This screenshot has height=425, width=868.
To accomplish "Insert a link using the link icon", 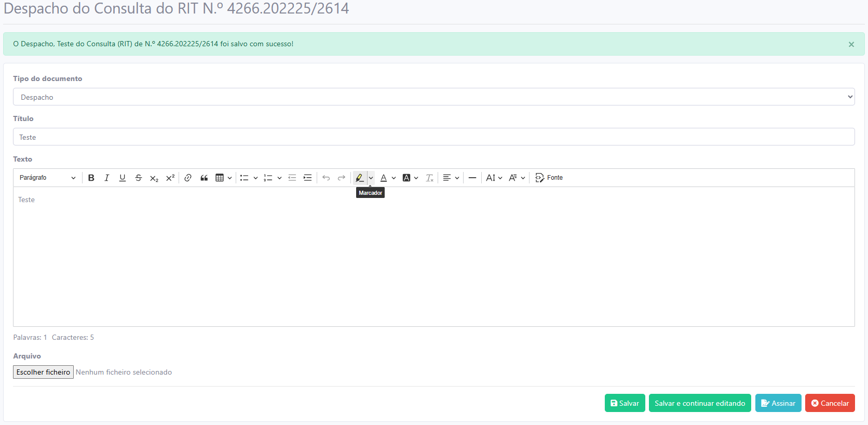I will (188, 178).
